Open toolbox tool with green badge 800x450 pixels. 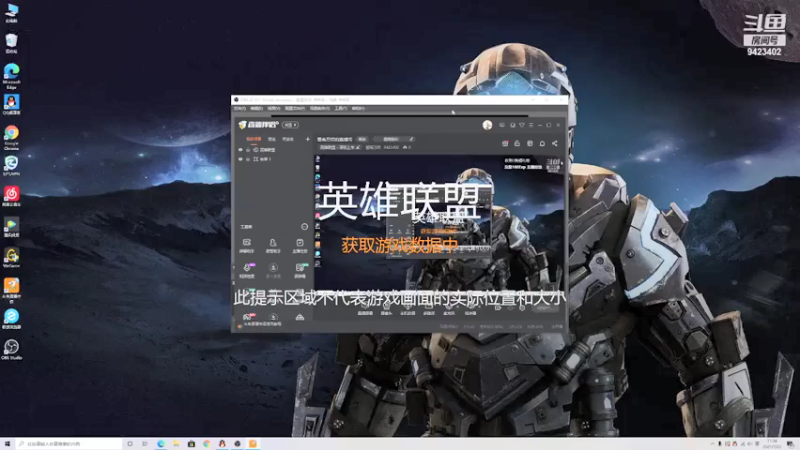point(300,270)
